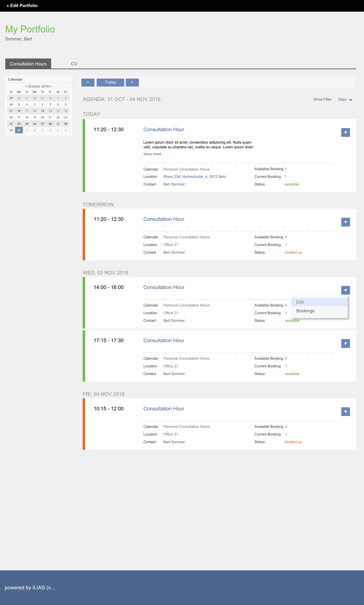Select the Consultation Hours tab
The image size is (364, 605).
[28, 64]
